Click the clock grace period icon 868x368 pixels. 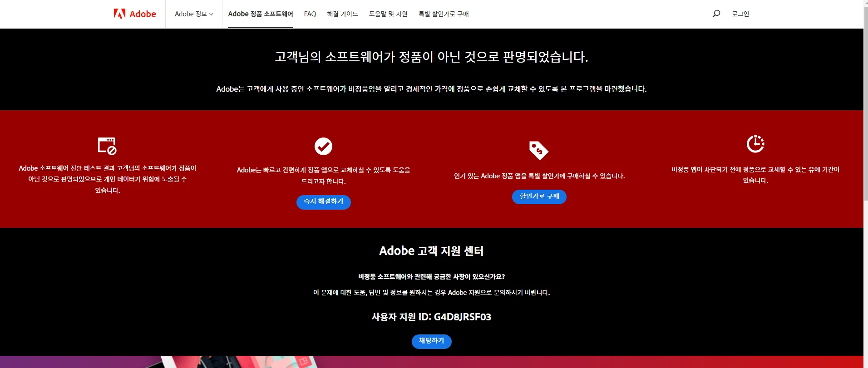[755, 144]
